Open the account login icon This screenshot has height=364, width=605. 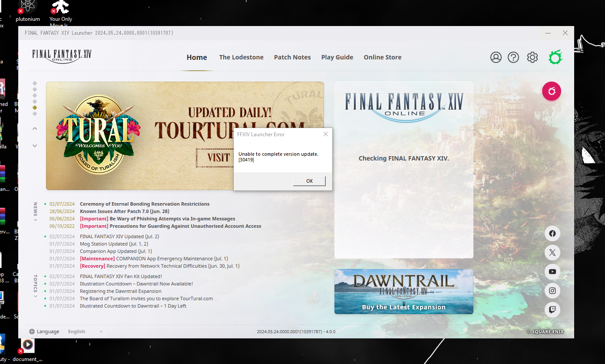[x=496, y=57]
